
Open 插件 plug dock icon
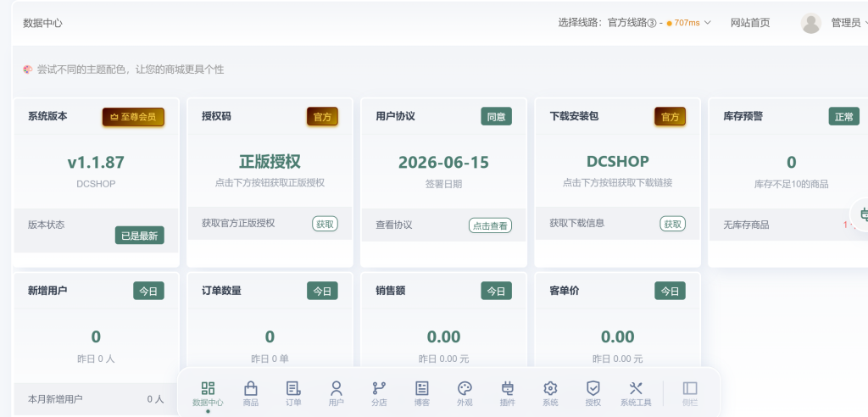pyautogui.click(x=507, y=394)
